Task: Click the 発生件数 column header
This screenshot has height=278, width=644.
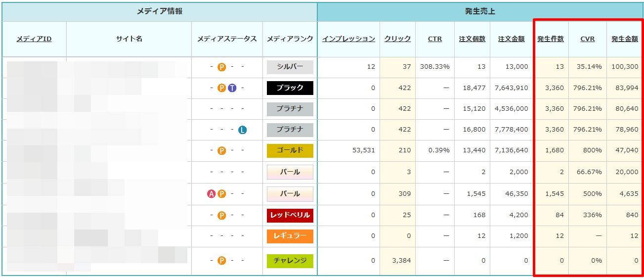Action: tap(551, 39)
